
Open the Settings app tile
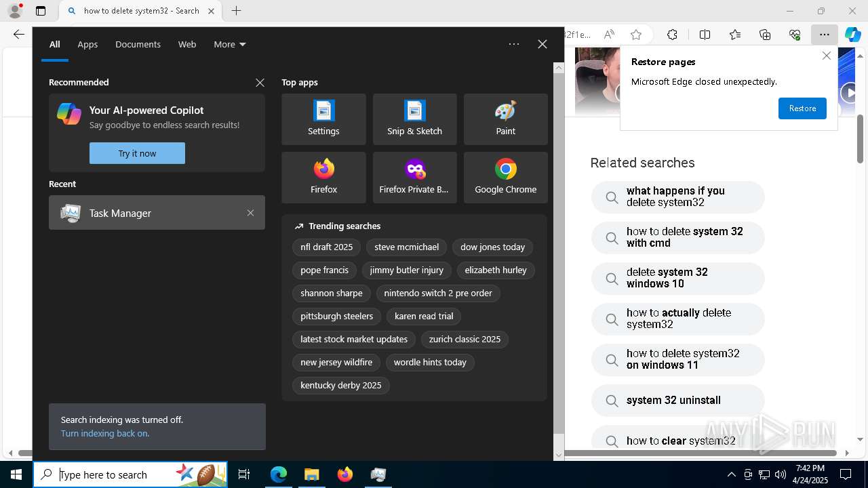pyautogui.click(x=323, y=119)
